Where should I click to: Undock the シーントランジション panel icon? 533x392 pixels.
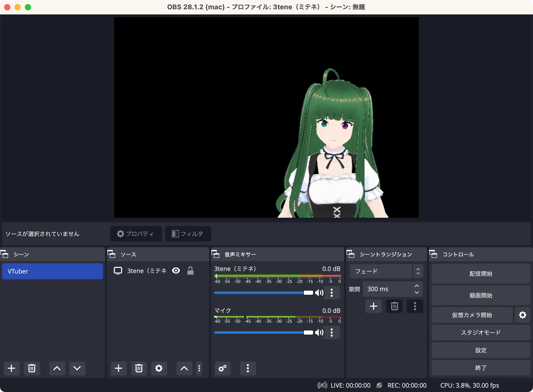tap(350, 254)
